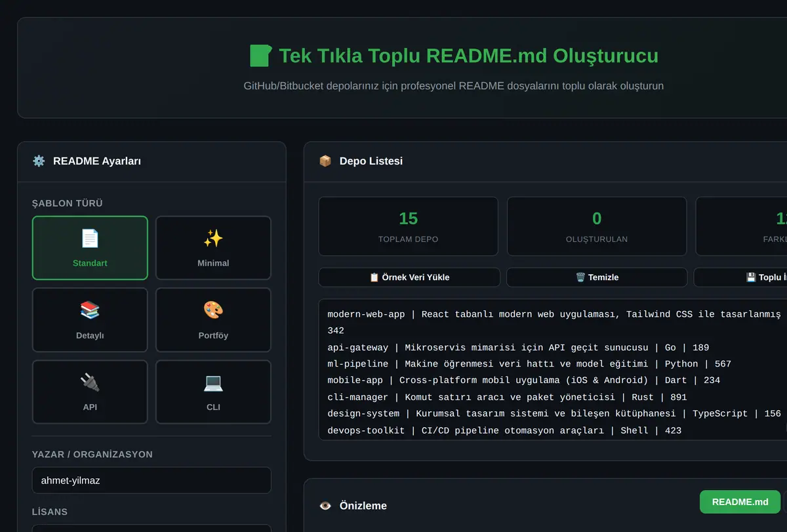Select the Minimal template card
This screenshot has height=532, width=787.
tap(213, 248)
